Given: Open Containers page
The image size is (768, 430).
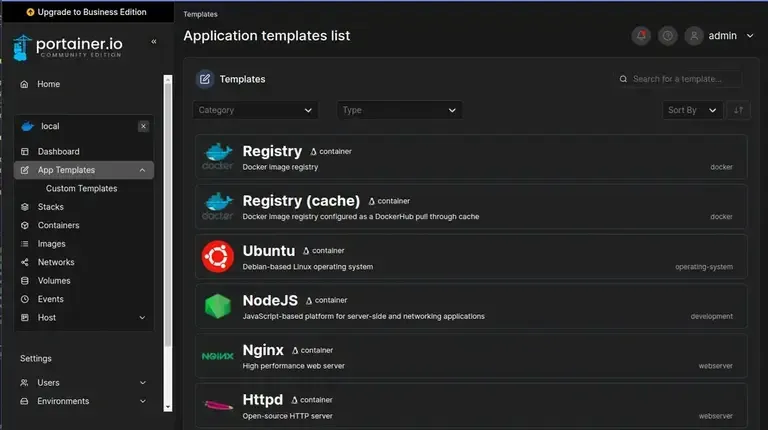Looking at the screenshot, I should click(x=58, y=225).
